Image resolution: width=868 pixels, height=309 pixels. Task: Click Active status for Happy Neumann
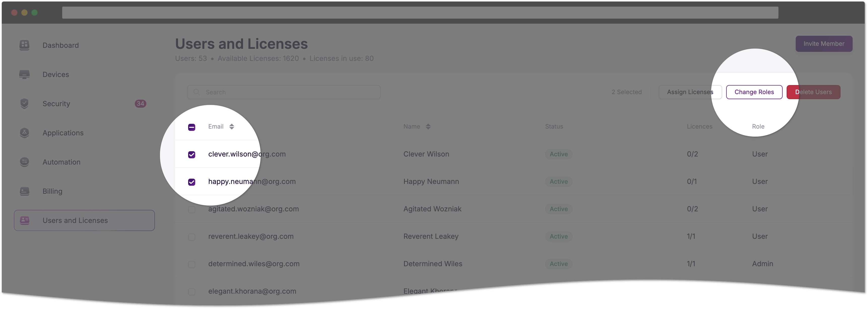click(559, 182)
